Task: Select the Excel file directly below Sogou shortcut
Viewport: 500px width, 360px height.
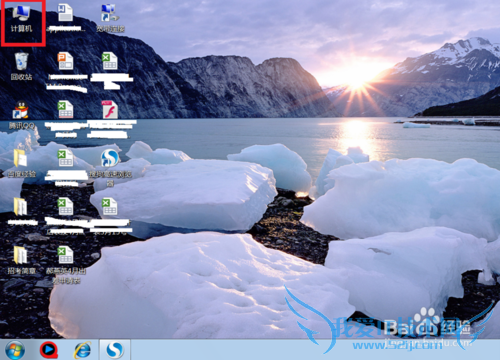Action: 110,207
